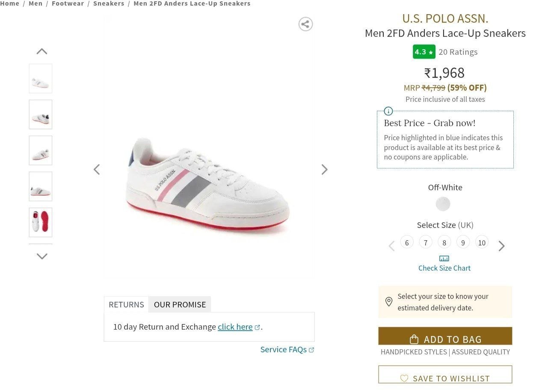Open the Check Size Chart link

(x=444, y=268)
